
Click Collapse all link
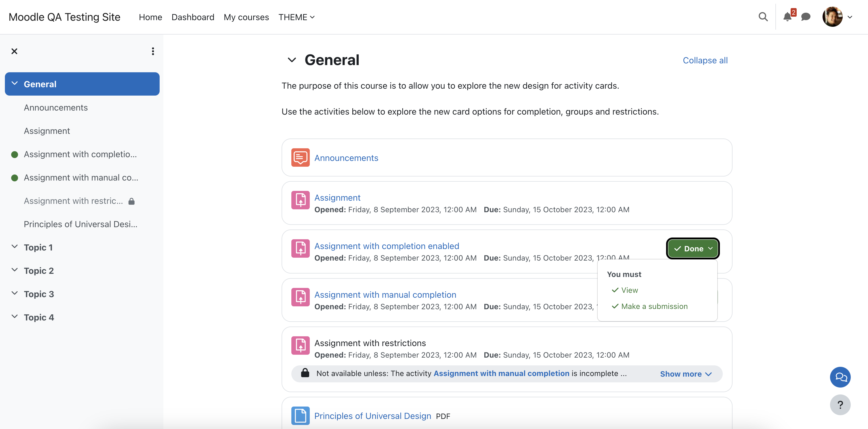point(705,60)
